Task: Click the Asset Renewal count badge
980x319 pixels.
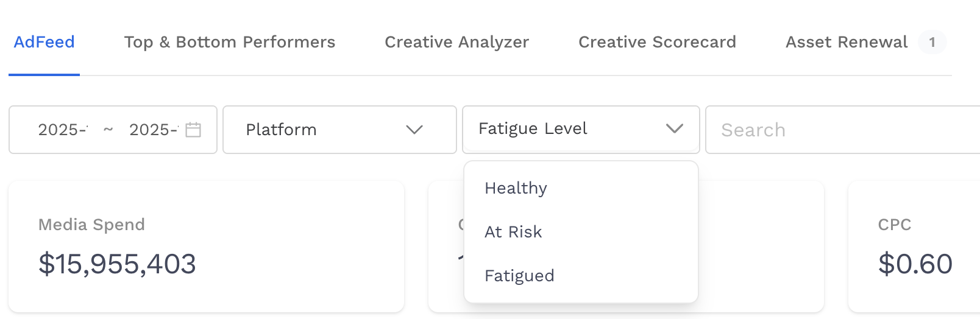Action: (x=932, y=42)
